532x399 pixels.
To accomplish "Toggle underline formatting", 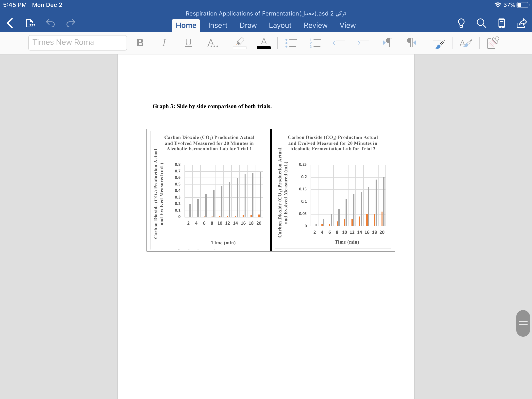I will [188, 43].
